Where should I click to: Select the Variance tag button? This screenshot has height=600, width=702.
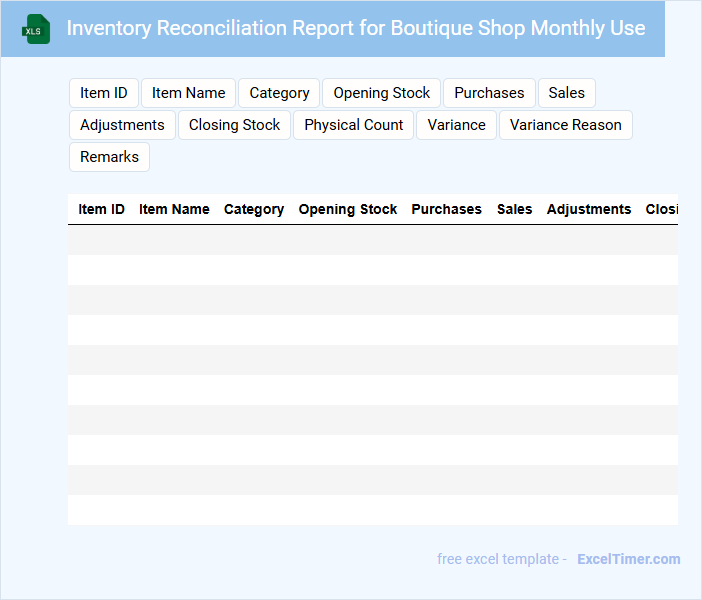tap(457, 125)
